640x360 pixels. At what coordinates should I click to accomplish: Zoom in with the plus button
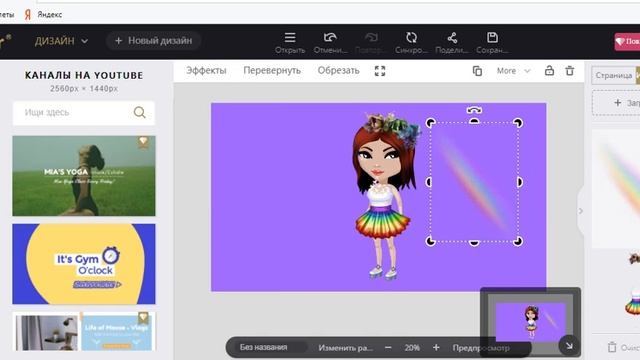pyautogui.click(x=436, y=347)
